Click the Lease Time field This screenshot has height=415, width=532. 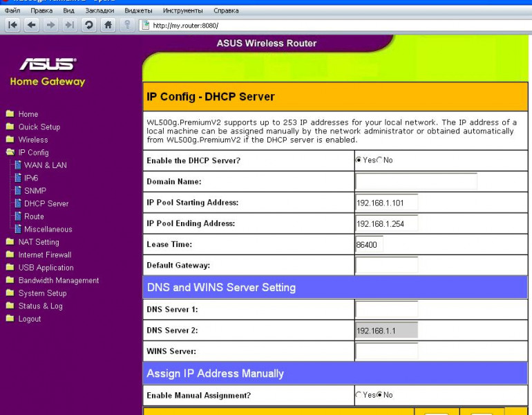click(369, 244)
